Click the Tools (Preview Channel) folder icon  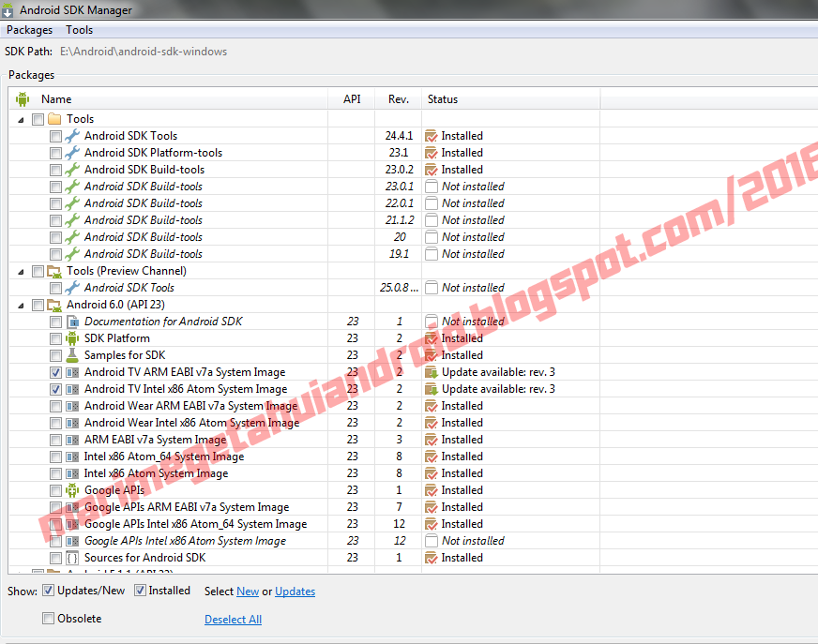54,271
